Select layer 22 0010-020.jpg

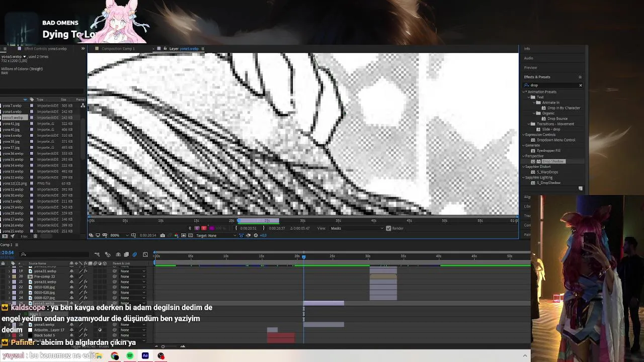pos(44,287)
